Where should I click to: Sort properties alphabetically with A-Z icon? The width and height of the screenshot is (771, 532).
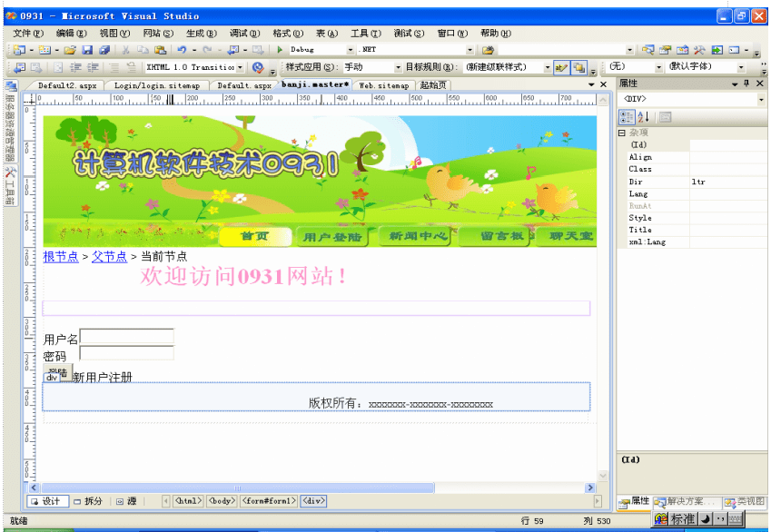(x=644, y=117)
